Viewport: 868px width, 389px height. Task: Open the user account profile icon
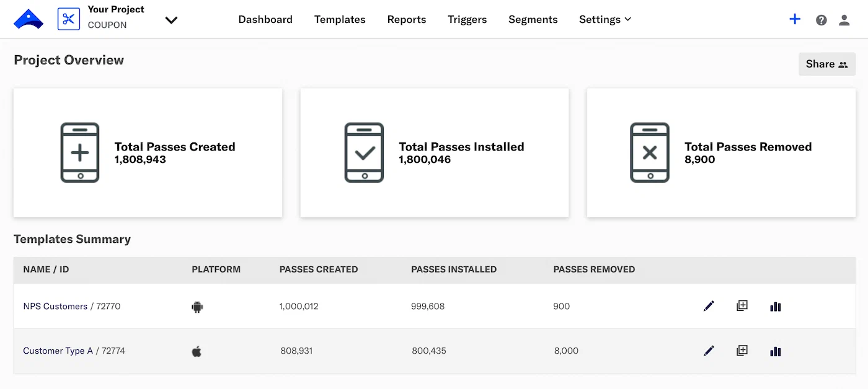[844, 20]
